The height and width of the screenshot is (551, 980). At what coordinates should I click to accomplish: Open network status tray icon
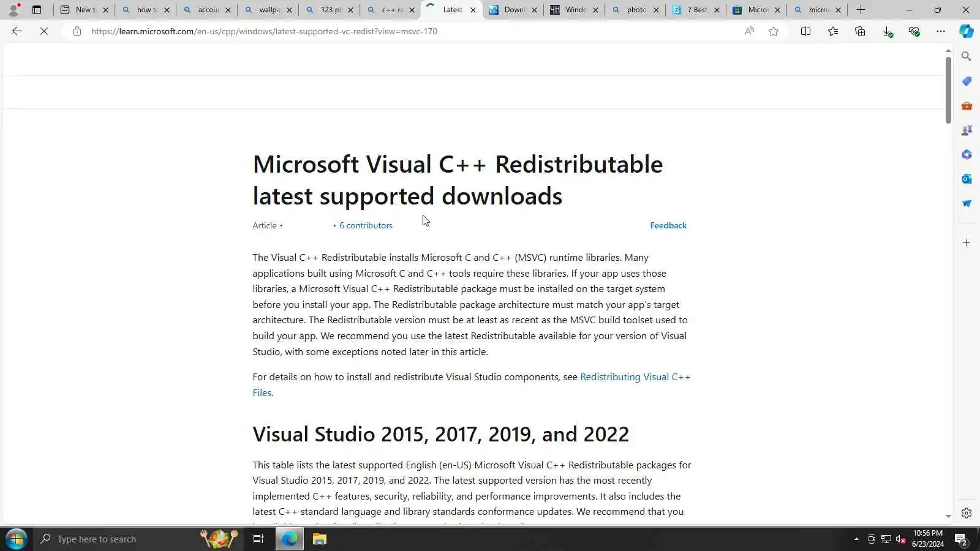886,539
